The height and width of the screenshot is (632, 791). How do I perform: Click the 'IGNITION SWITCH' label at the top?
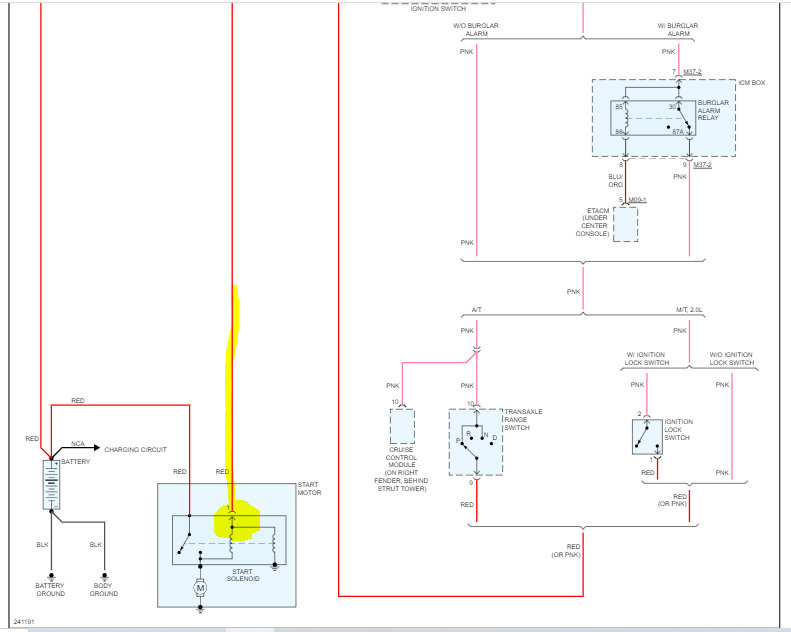point(438,9)
